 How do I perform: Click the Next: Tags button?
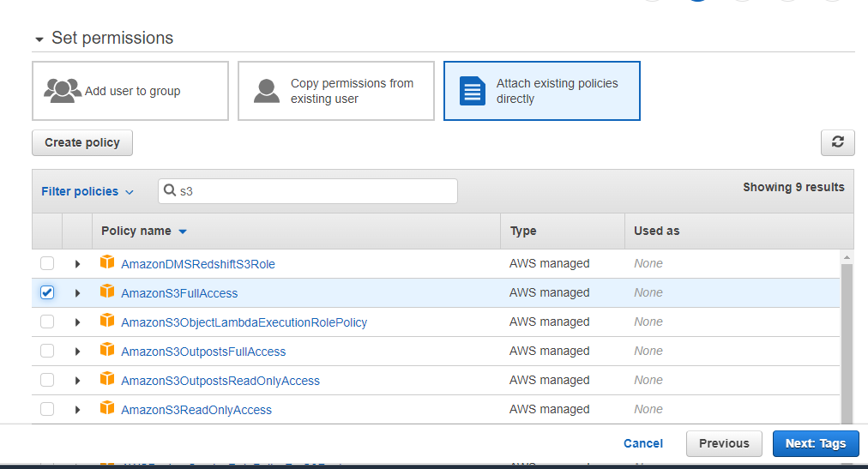tap(816, 443)
